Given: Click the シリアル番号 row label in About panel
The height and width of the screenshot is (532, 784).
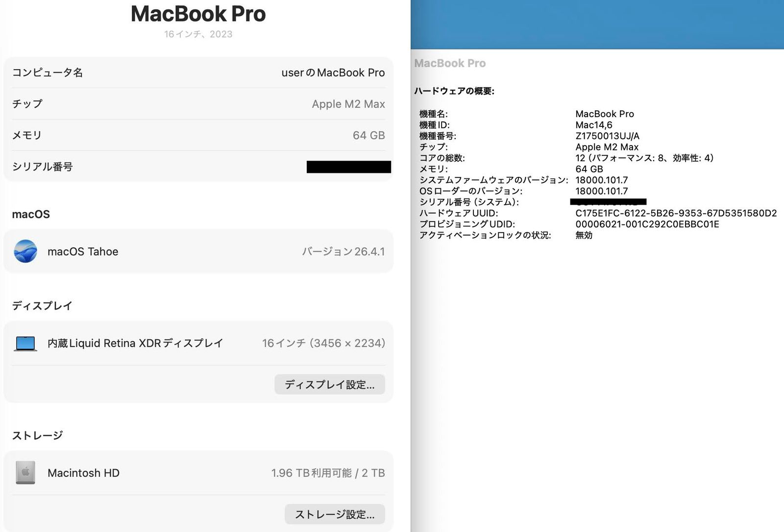Looking at the screenshot, I should pos(43,167).
